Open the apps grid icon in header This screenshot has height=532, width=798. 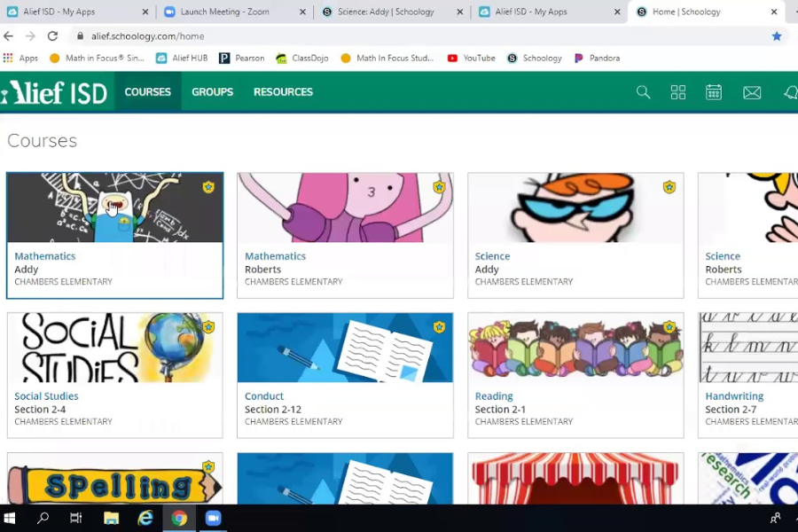[678, 92]
